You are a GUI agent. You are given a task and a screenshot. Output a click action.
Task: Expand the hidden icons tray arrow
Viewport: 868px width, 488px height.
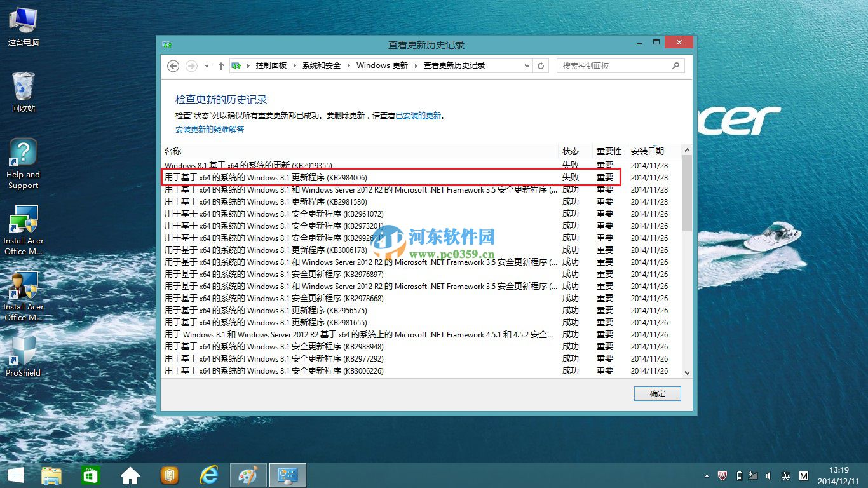(707, 475)
